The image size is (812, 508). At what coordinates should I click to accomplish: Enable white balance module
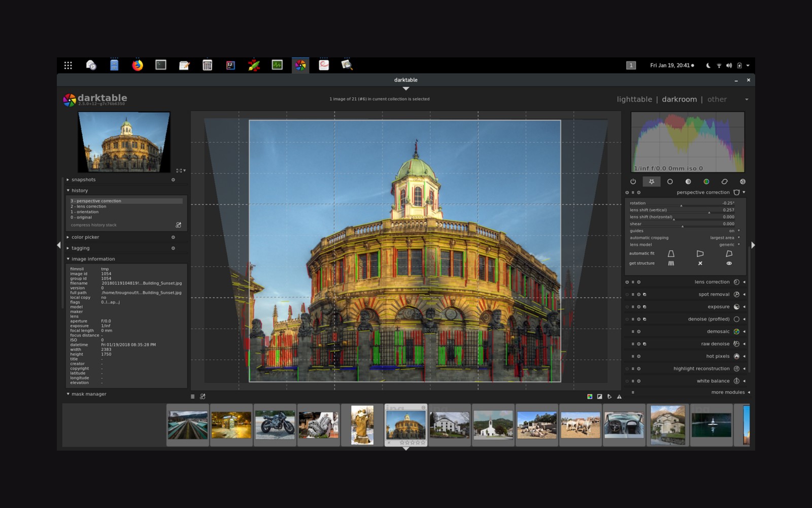click(x=627, y=381)
